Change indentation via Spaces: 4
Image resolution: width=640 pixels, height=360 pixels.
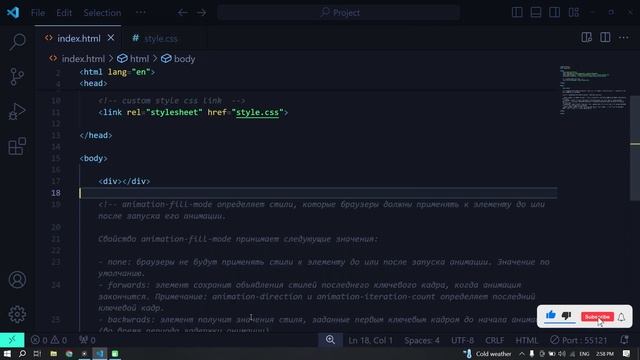coord(422,340)
